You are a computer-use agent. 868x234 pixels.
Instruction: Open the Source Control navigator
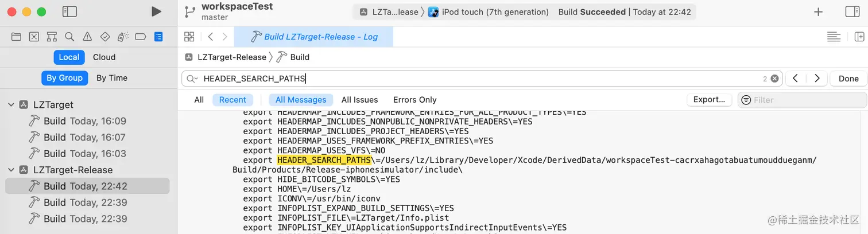pos(34,37)
